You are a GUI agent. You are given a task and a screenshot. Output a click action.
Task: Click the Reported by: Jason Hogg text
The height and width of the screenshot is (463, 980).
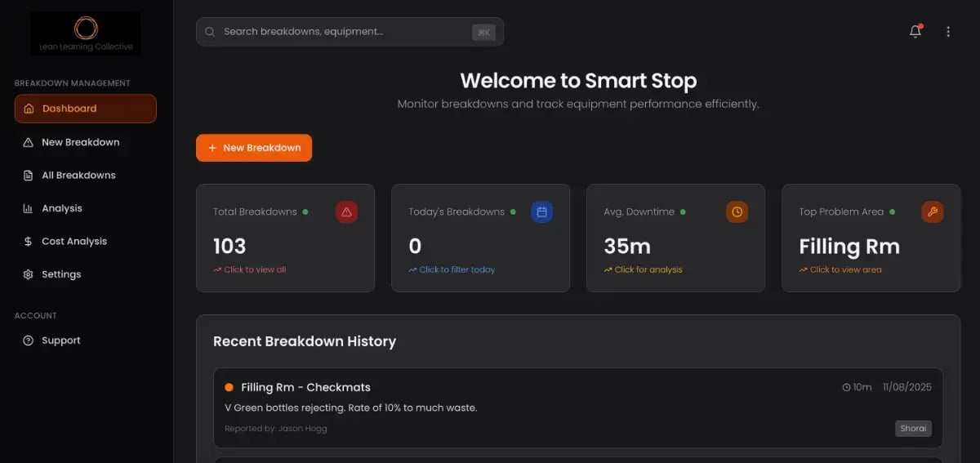click(276, 429)
